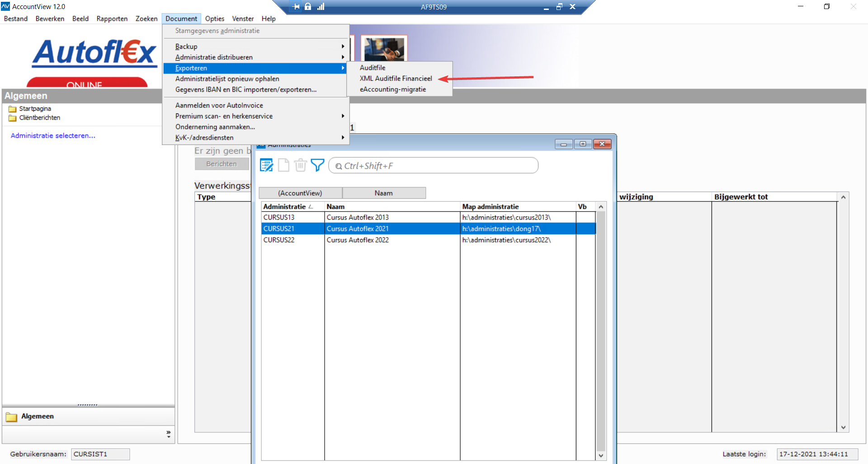This screenshot has width=868, height=464.
Task: Minimize the Administraties window
Action: click(564, 144)
